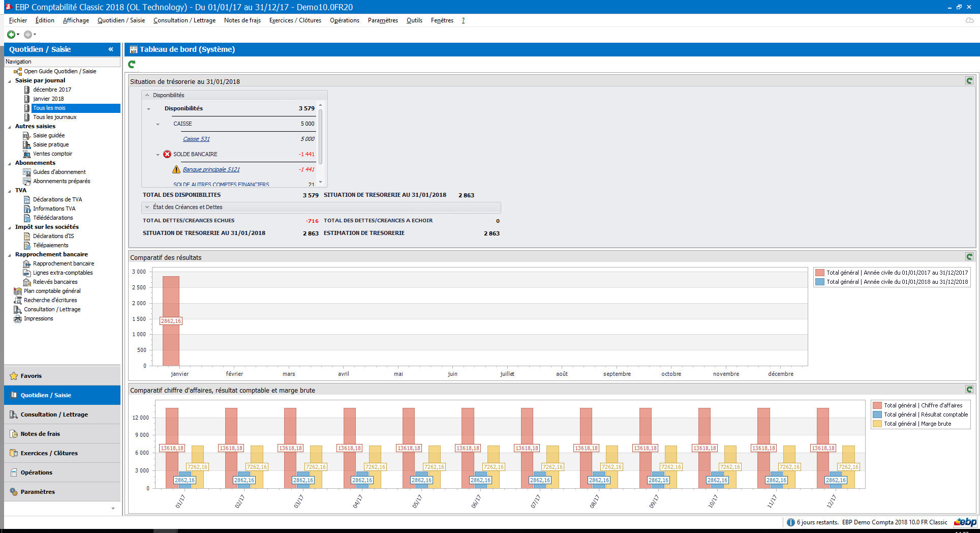Image resolution: width=980 pixels, height=533 pixels.
Task: Click the info icon in the status bar
Action: (x=790, y=522)
